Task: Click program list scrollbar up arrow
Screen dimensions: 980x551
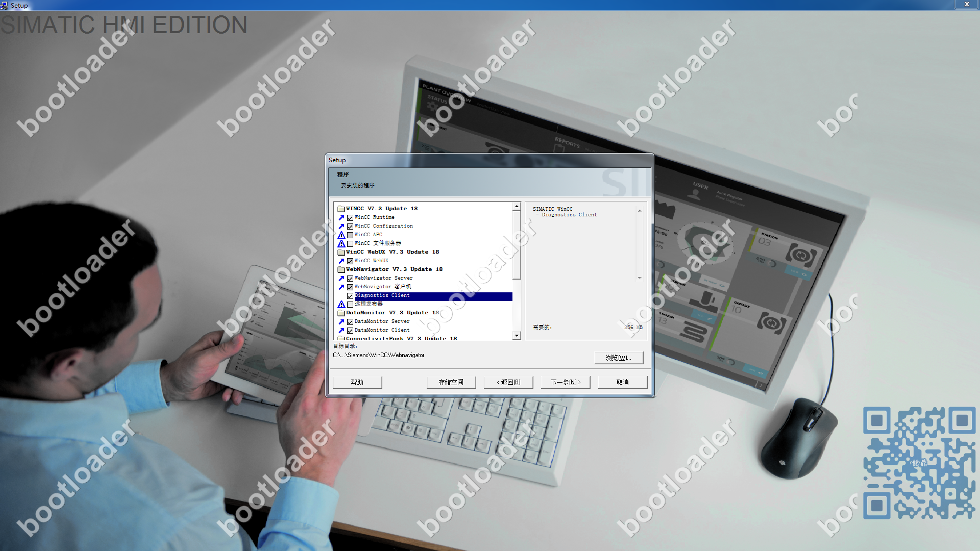Action: click(x=517, y=207)
